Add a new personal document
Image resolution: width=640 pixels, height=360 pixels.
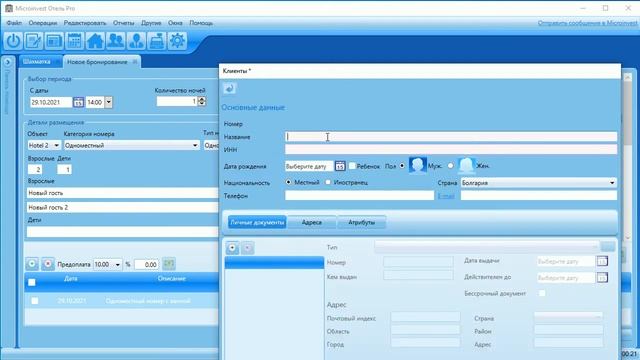(x=232, y=248)
